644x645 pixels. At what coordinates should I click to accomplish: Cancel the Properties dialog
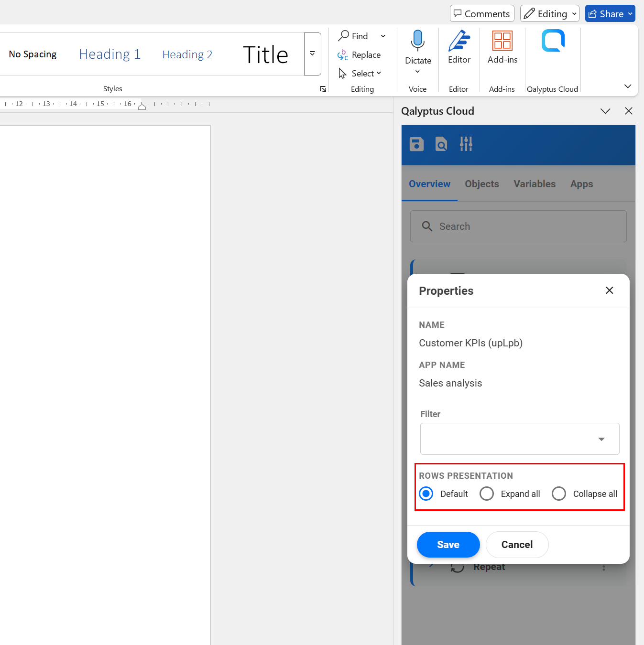[517, 544]
